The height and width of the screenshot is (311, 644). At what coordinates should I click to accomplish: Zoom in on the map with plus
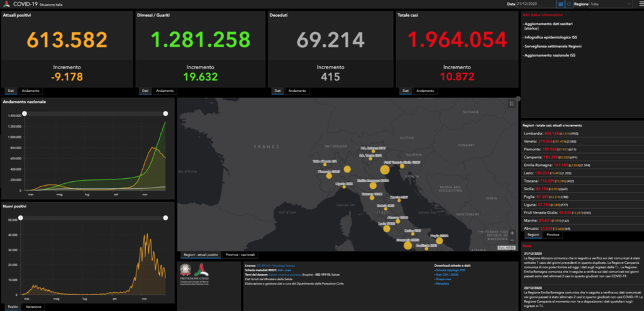(512, 233)
